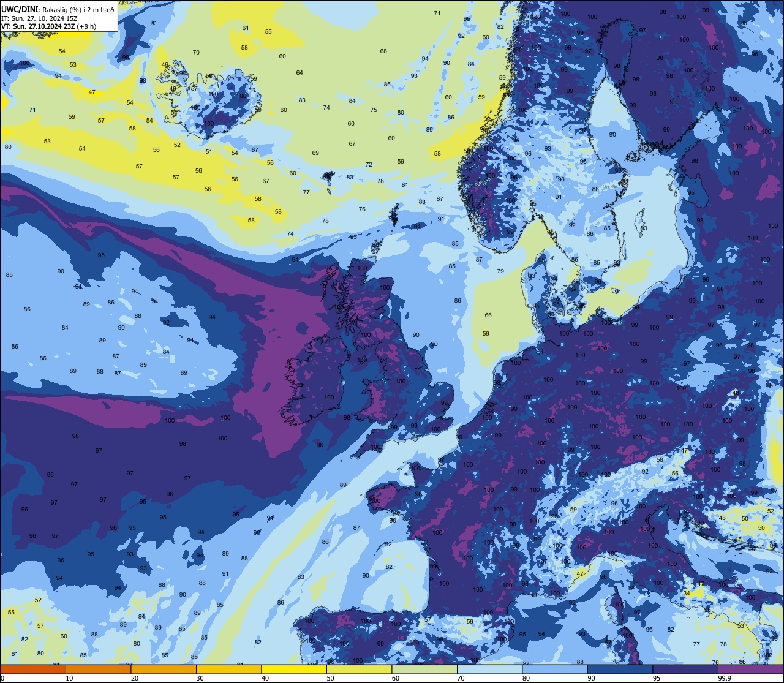Click the legend scale label 99.9
The image size is (784, 683).
point(725,678)
